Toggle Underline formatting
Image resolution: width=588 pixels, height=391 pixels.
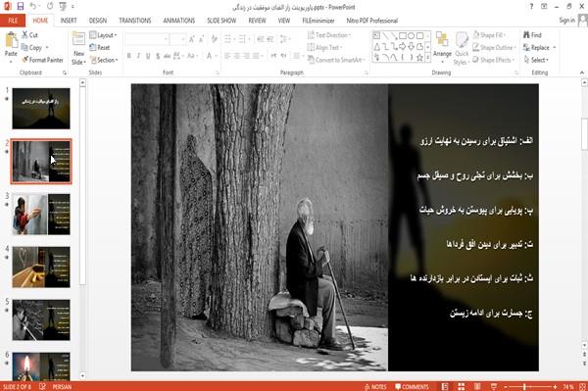click(148, 56)
